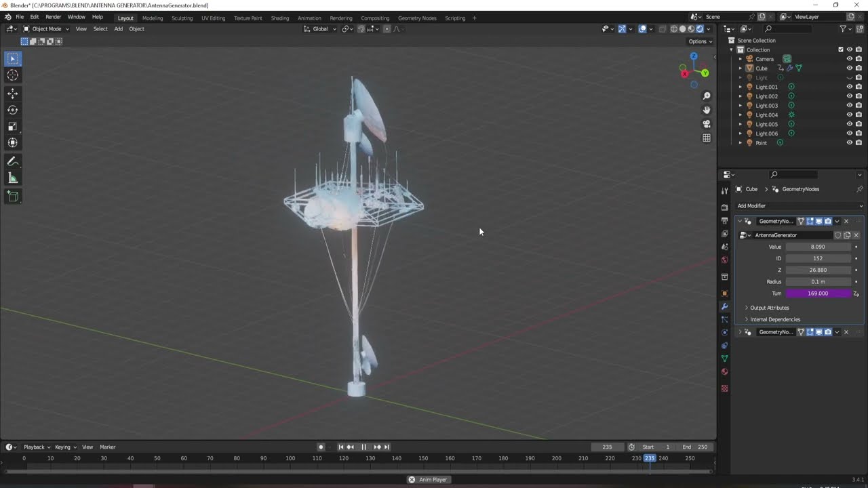Select the Annotate pencil tool

click(x=13, y=161)
